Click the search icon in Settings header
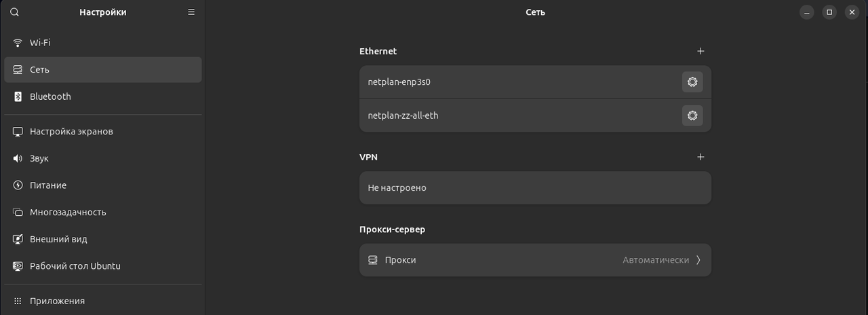 [15, 12]
